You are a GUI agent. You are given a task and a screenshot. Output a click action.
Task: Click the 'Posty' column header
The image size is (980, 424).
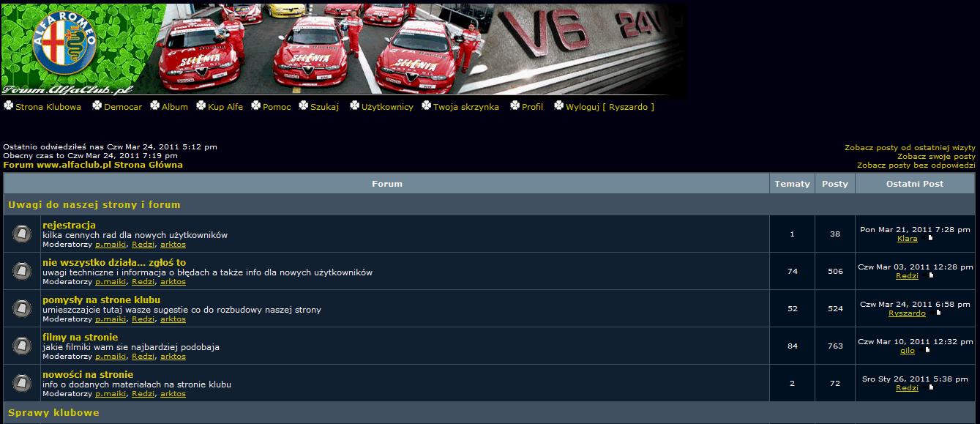tap(835, 184)
